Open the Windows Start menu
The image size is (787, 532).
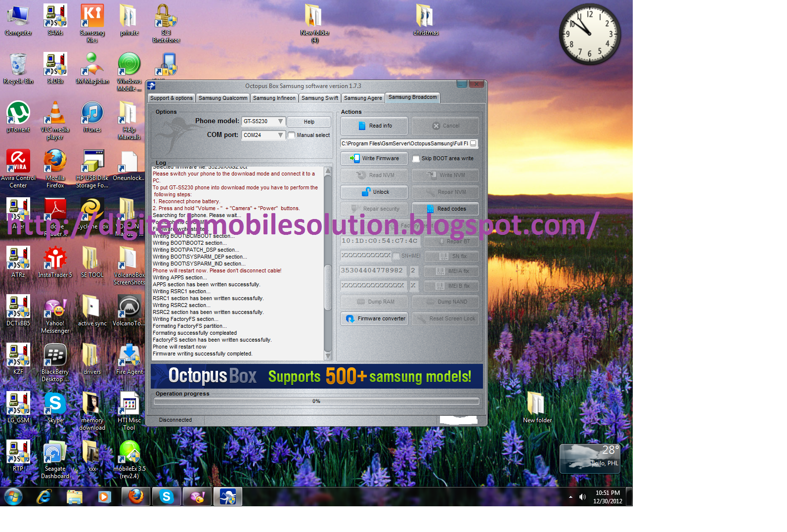click(13, 496)
